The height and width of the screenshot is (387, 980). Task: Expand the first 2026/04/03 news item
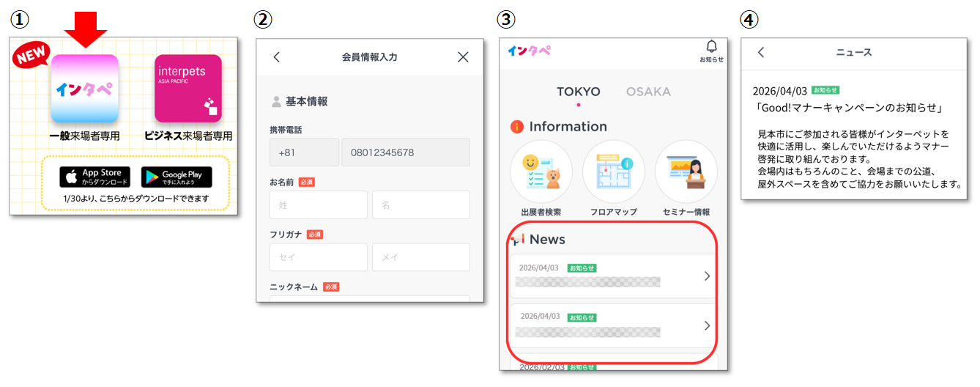[612, 276]
